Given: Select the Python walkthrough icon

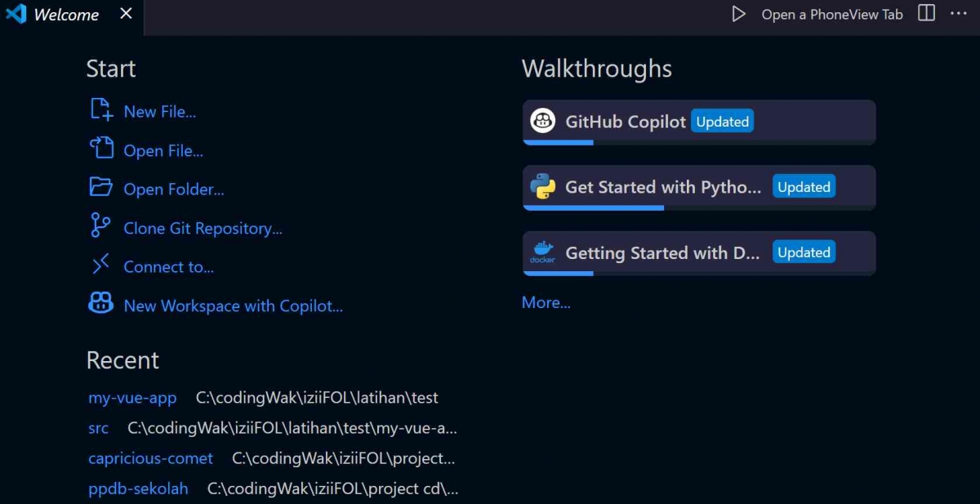Looking at the screenshot, I should point(543,187).
